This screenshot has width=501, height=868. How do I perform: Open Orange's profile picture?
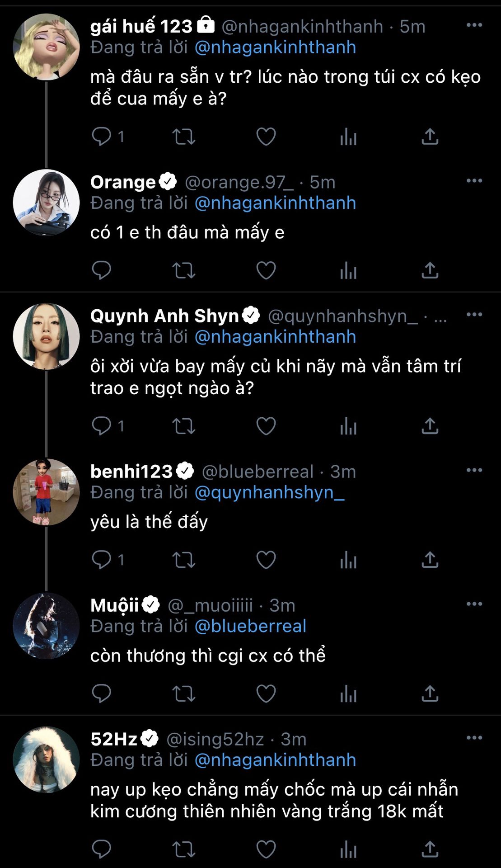[46, 203]
